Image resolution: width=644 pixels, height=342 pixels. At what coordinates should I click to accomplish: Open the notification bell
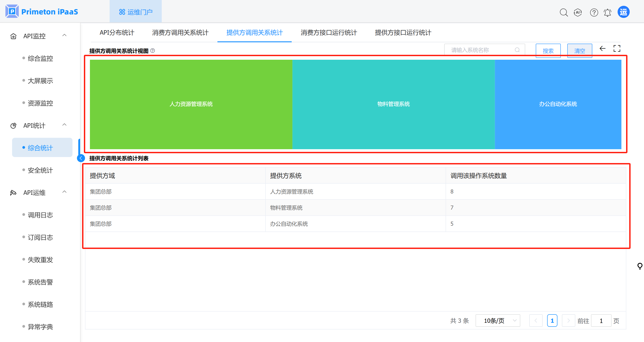tap(608, 12)
